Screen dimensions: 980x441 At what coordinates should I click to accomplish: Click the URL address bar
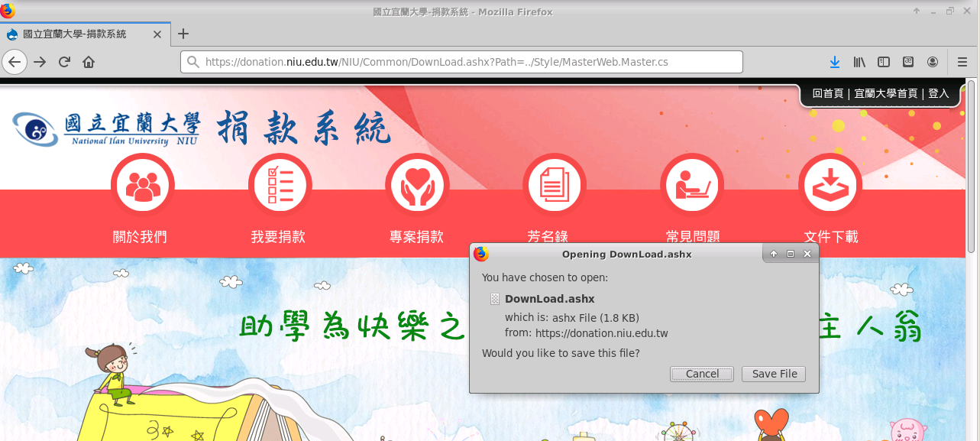coord(461,62)
